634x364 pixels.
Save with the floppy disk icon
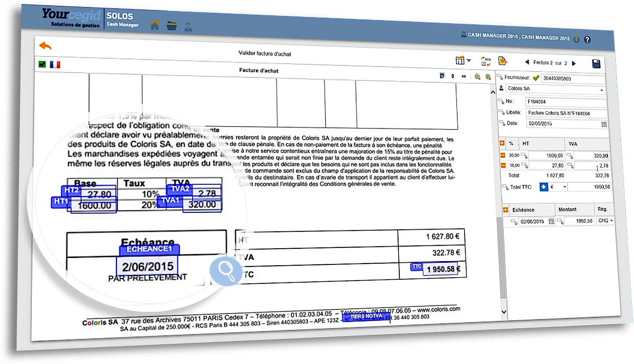(596, 64)
